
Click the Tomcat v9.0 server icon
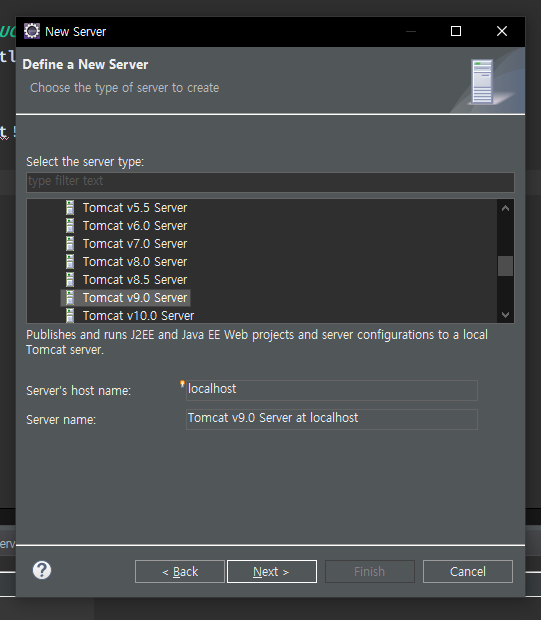click(70, 298)
